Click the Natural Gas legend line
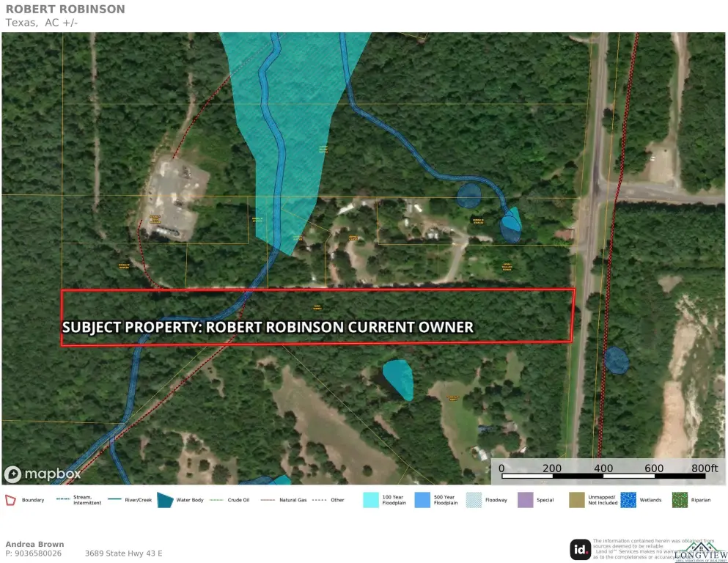728x563 pixels. click(269, 500)
